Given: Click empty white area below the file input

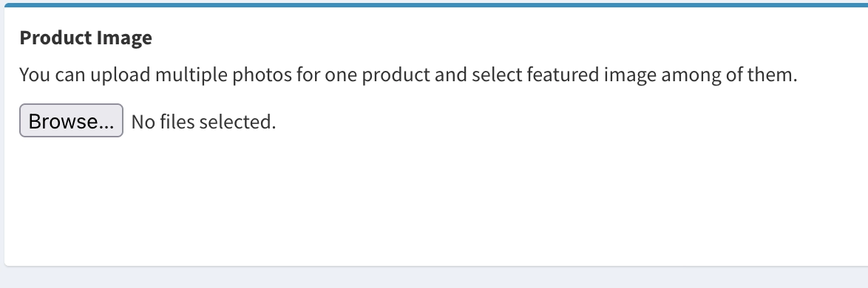Looking at the screenshot, I should (x=436, y=199).
